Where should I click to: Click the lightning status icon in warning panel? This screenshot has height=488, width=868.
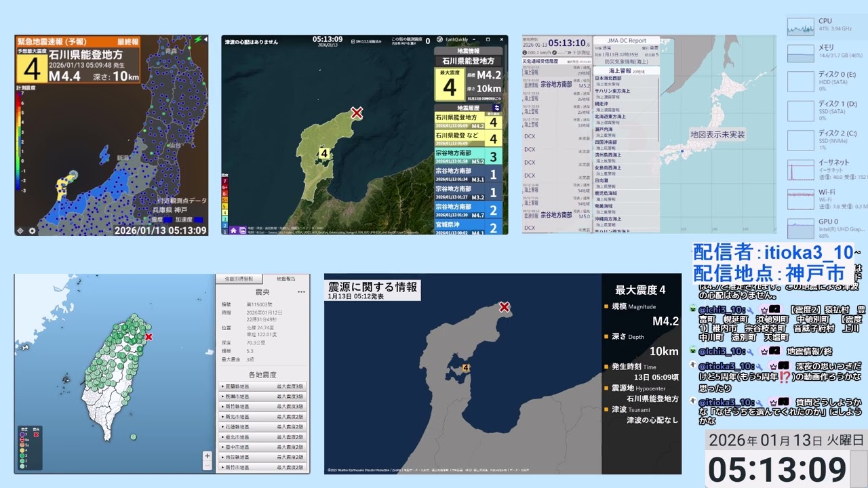point(198,41)
